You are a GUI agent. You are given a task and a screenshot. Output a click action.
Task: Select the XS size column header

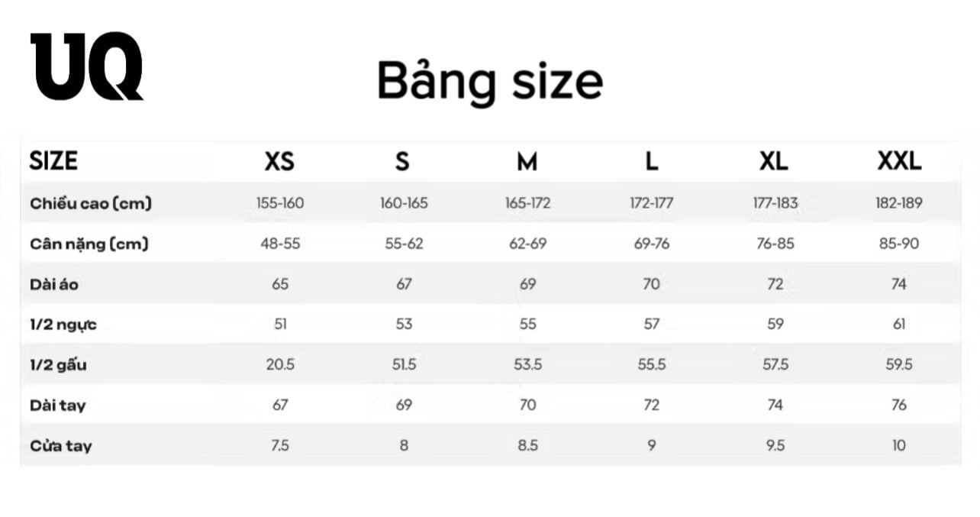tap(279, 162)
